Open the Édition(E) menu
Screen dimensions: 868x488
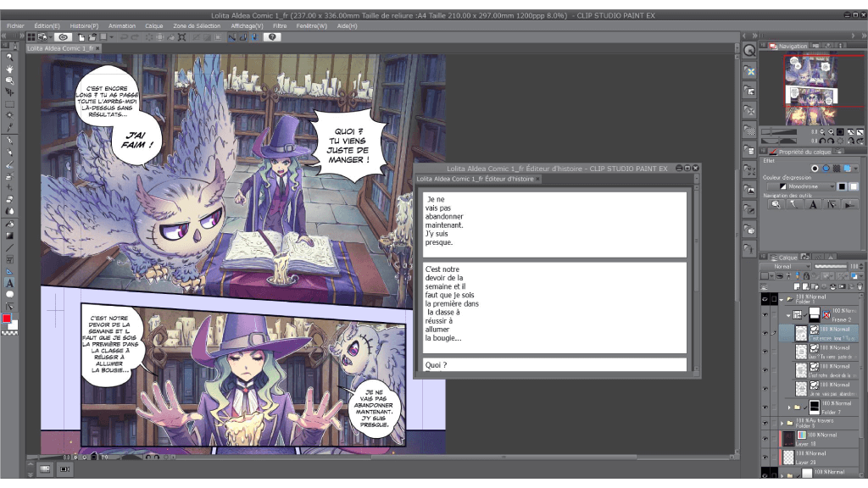pyautogui.click(x=47, y=26)
